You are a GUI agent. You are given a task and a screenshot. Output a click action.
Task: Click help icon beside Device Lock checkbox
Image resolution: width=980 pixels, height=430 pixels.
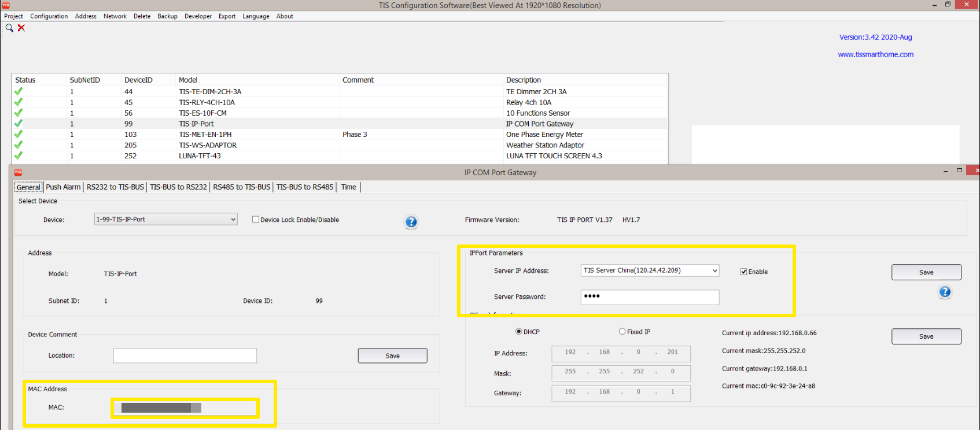[x=411, y=222]
